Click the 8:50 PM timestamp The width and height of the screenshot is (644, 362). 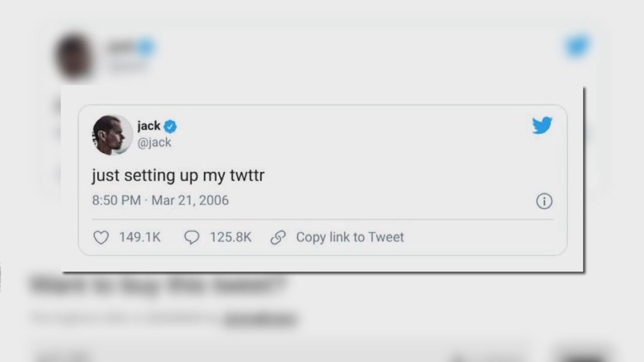[116, 200]
